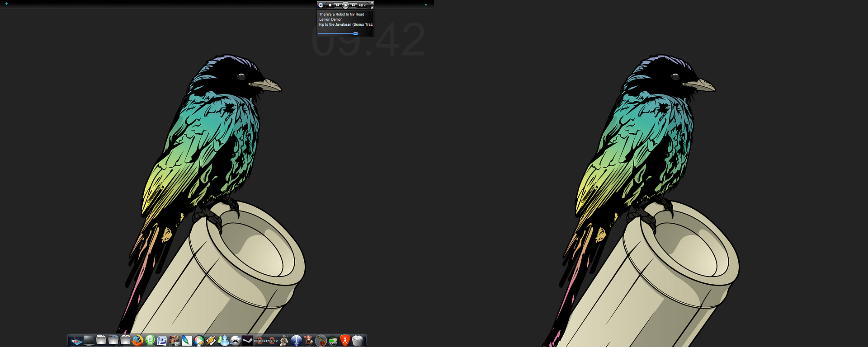Viewport: 868px width, 347px height.
Task: Open the blue lightsaber orb icon
Action: coord(297,340)
